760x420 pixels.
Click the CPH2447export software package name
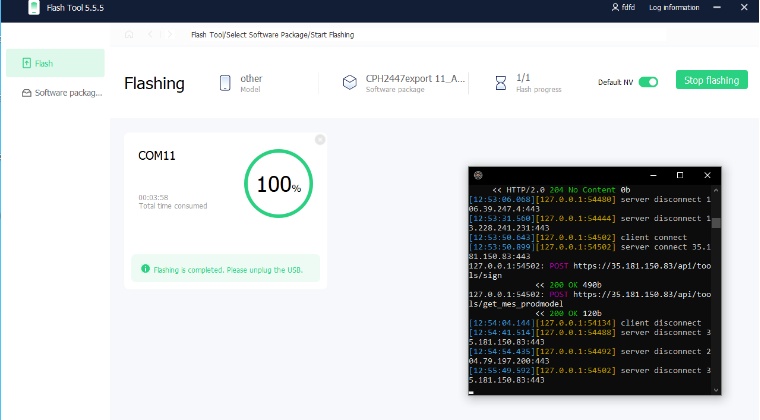coord(415,78)
